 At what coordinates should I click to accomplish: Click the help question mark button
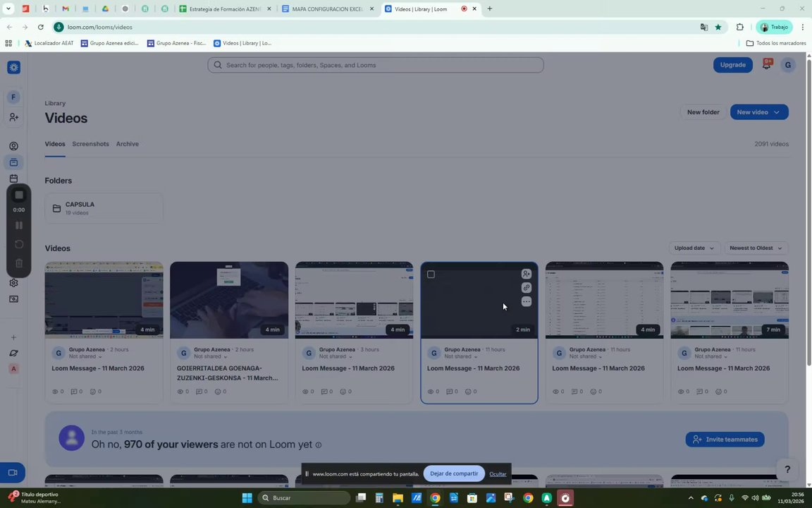point(787,469)
